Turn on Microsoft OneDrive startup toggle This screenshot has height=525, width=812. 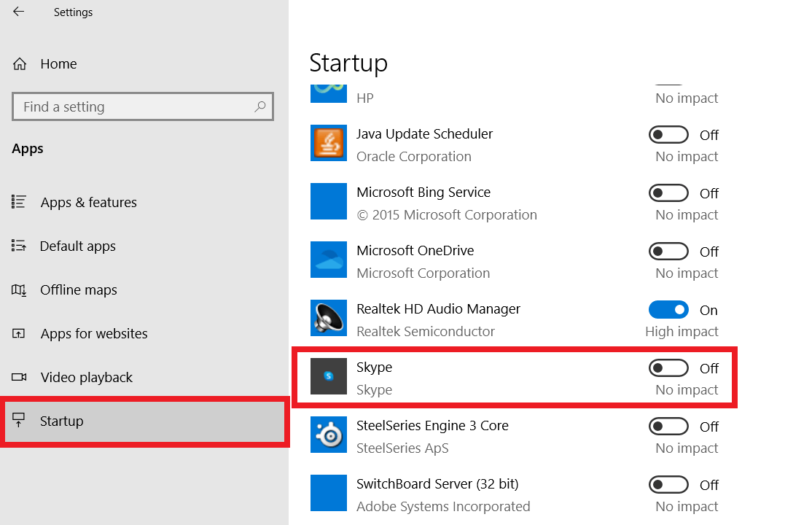[x=668, y=252]
